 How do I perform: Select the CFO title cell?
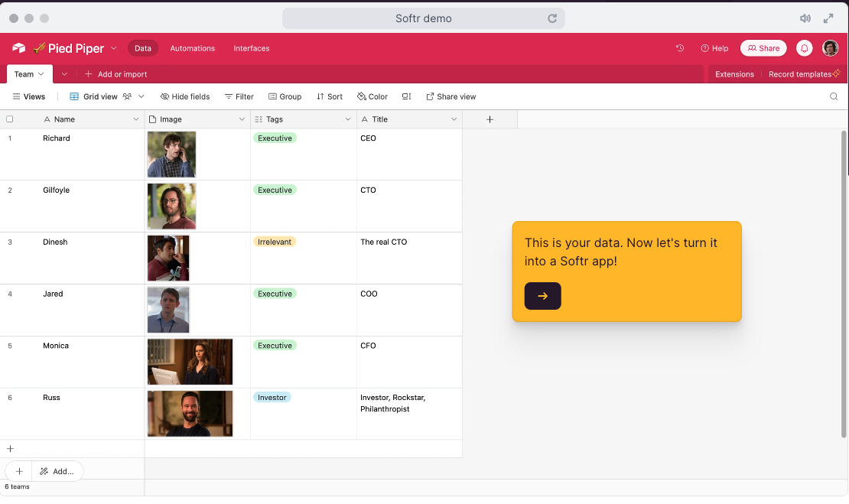click(x=409, y=362)
